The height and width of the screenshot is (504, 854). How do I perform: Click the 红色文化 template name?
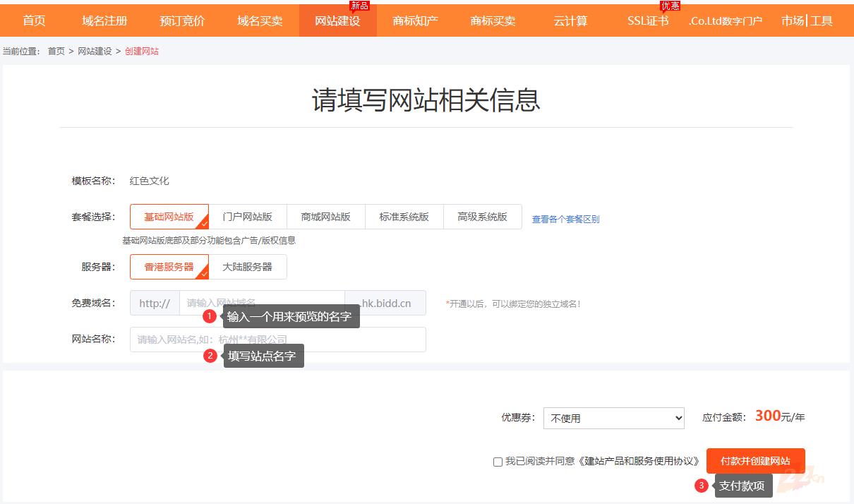click(x=150, y=181)
